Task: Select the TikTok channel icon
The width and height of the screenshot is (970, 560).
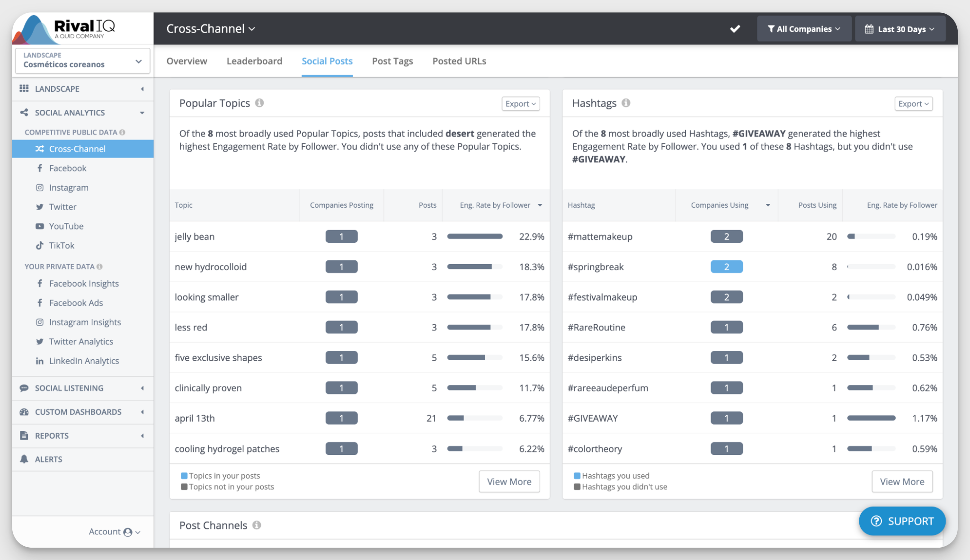Action: click(40, 245)
